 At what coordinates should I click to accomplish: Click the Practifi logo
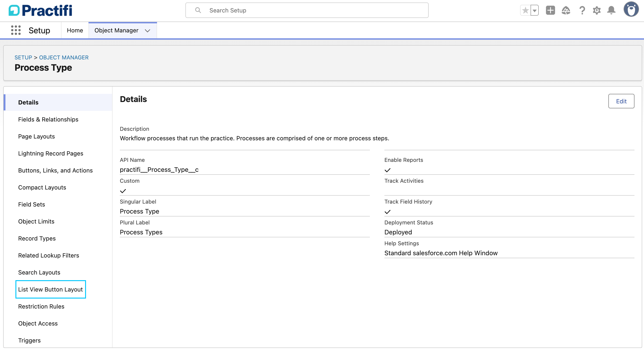(x=40, y=10)
